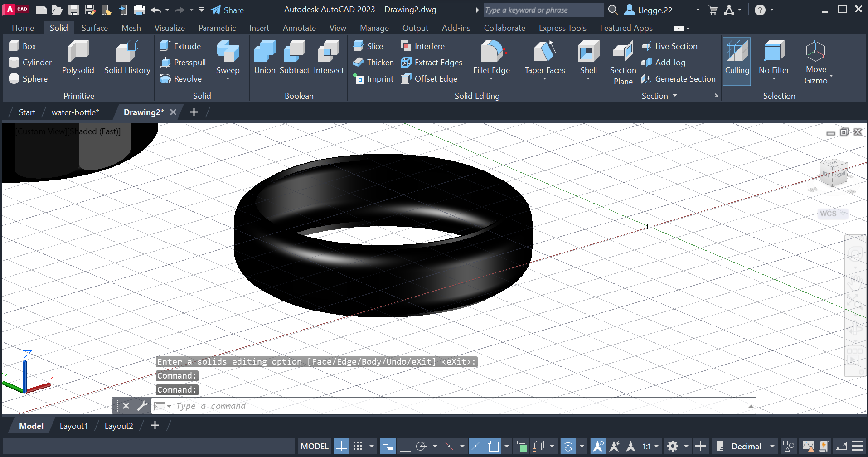Select the Sphere primitive tool
Viewport: 868px width, 457px height.
coord(28,78)
